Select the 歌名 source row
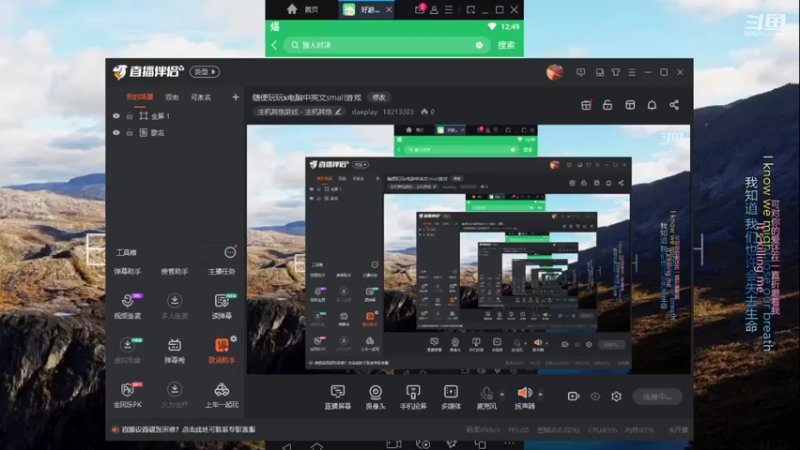Viewport: 800px width, 450px height. click(x=175, y=133)
